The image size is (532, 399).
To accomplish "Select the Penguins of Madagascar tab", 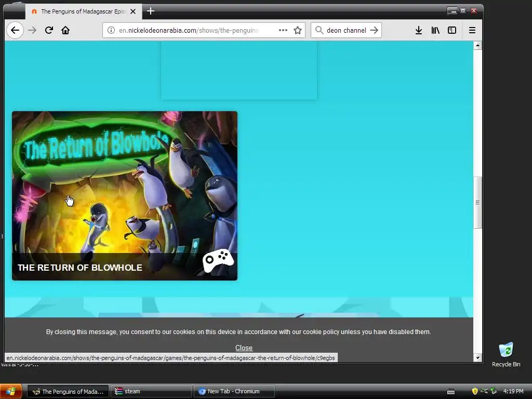I will coord(84,11).
